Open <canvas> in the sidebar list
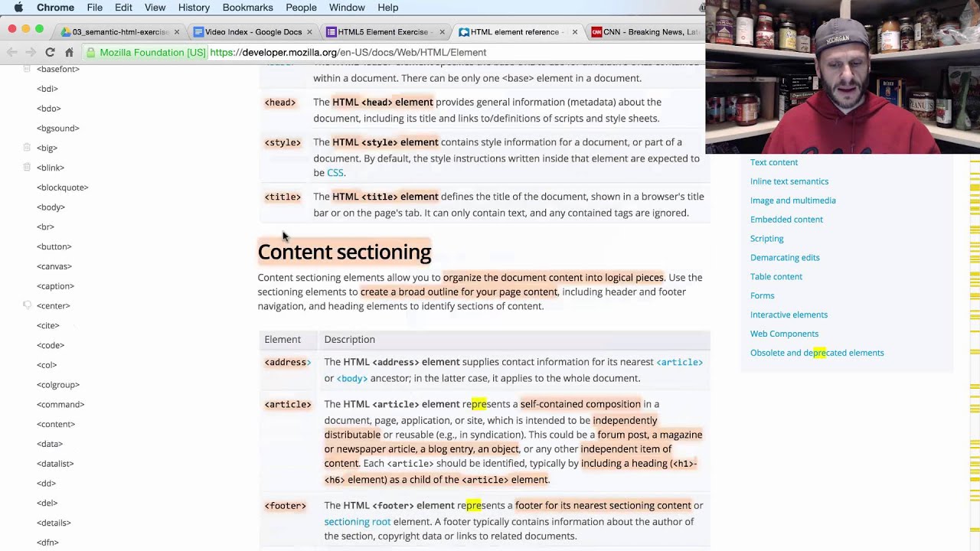This screenshot has height=551, width=980. click(x=54, y=266)
